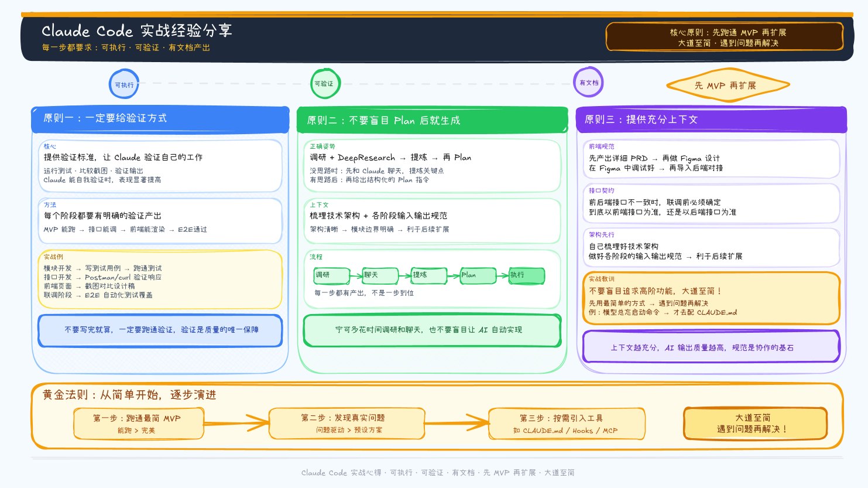
Task: Click the "核心原则：先跑通 MVP 再扩展" box
Action: click(725, 37)
